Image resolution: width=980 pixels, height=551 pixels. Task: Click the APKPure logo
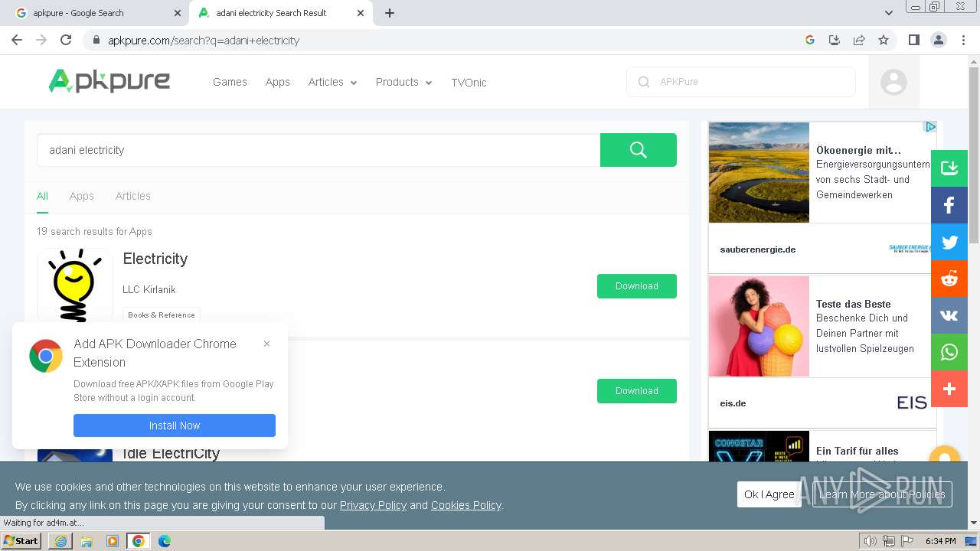pyautogui.click(x=109, y=80)
